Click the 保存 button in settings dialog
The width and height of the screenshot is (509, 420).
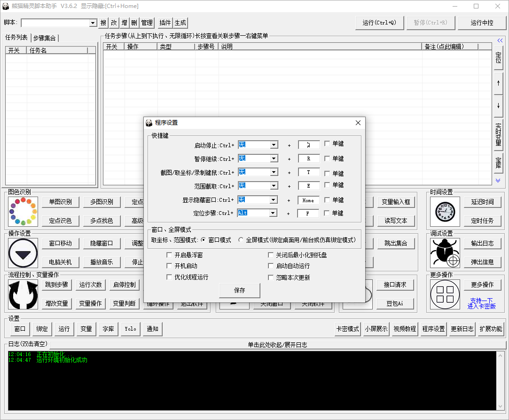(x=239, y=290)
